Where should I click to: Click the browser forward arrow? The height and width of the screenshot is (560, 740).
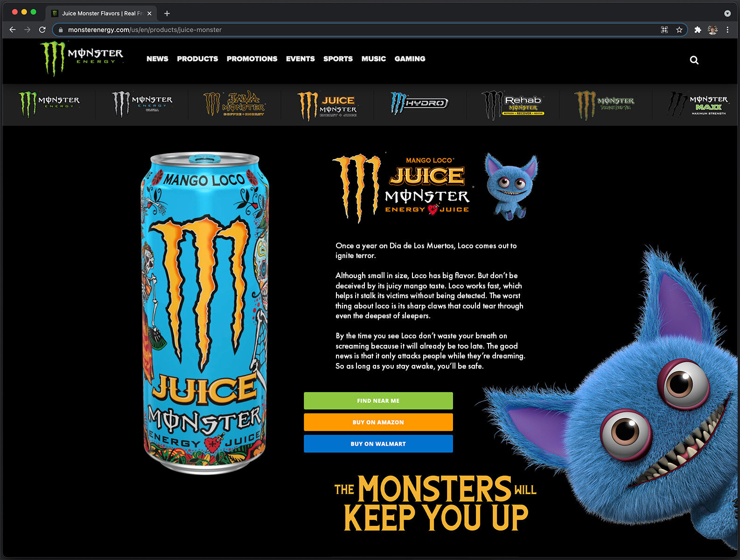point(28,29)
